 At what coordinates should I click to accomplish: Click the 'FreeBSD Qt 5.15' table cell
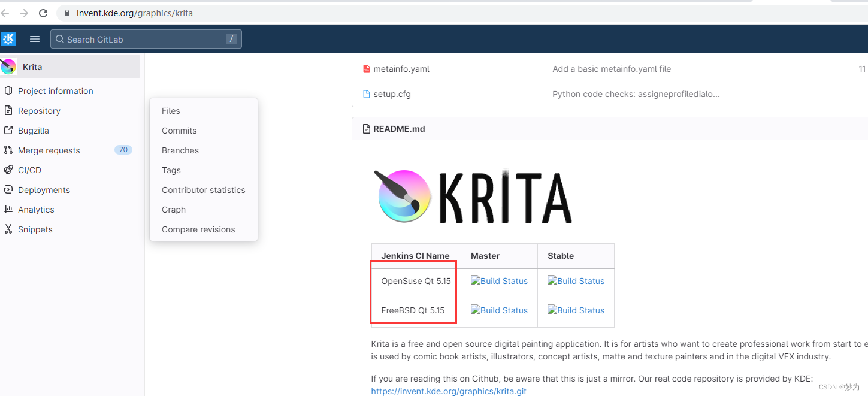416,312
